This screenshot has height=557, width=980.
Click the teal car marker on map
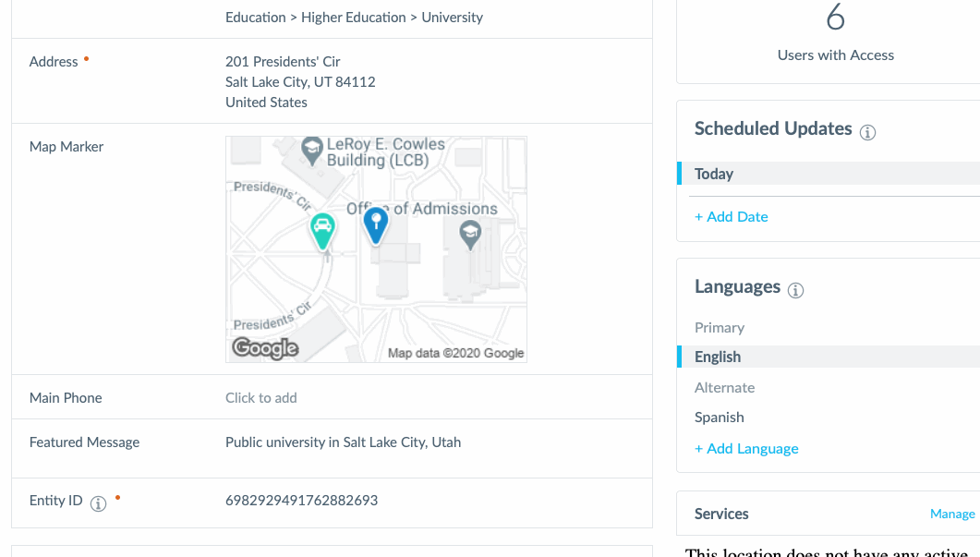321,231
